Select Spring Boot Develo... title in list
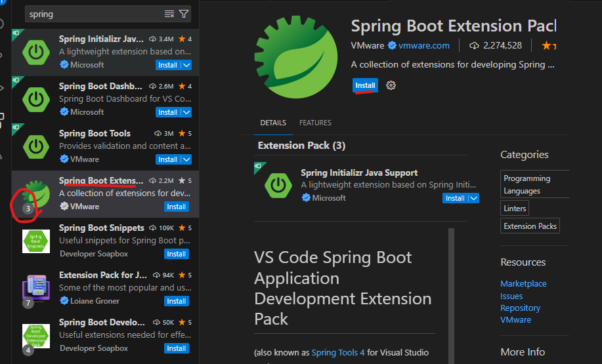Screen dimensions: 602x364 102,322
